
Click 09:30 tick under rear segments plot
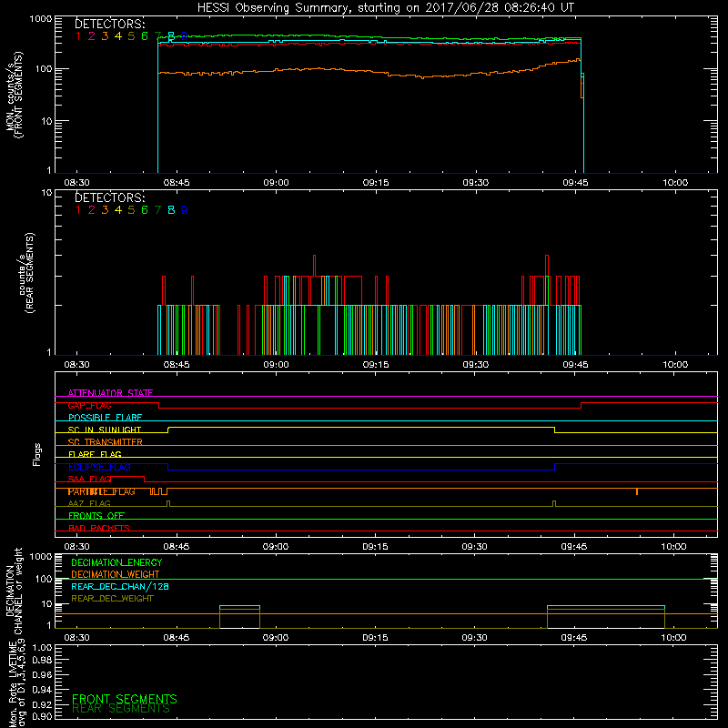(475, 365)
